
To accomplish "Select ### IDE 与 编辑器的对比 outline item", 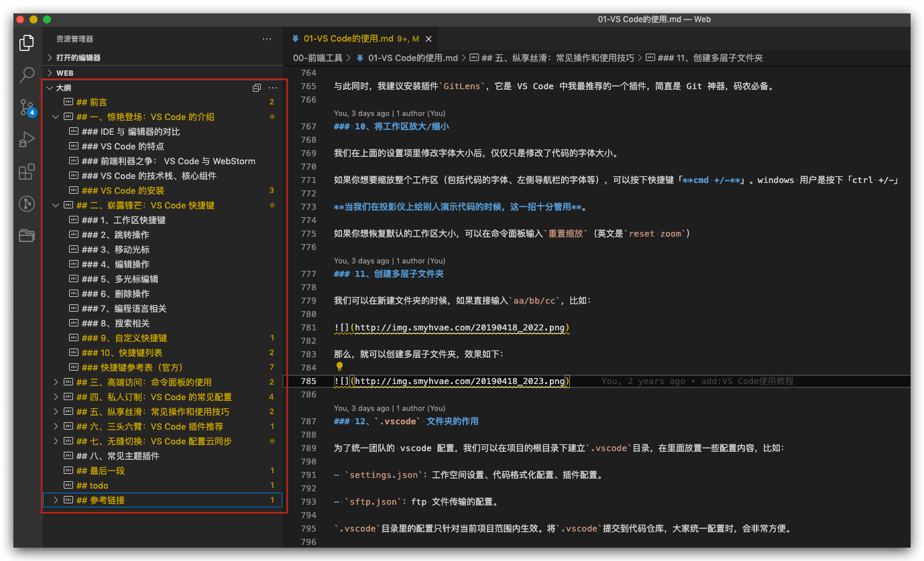I will click(x=162, y=131).
